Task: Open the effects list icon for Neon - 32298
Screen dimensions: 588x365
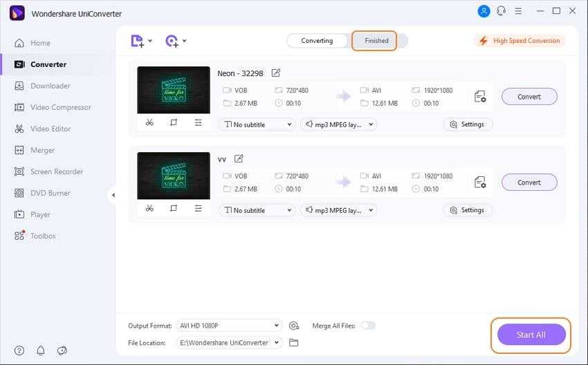Action: (198, 122)
